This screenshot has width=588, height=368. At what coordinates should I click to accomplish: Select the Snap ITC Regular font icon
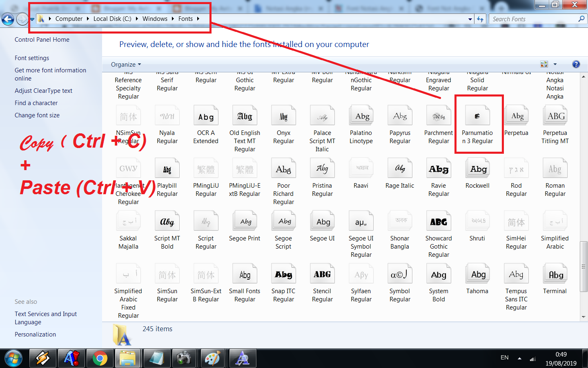(x=283, y=274)
